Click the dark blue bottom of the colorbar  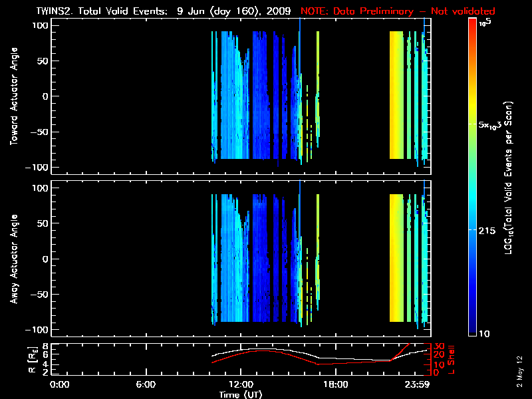(x=472, y=326)
